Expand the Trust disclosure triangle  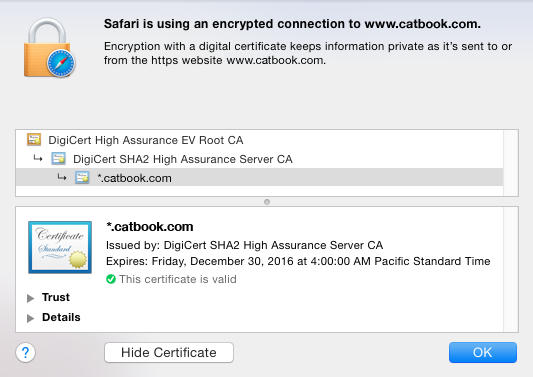(31, 298)
